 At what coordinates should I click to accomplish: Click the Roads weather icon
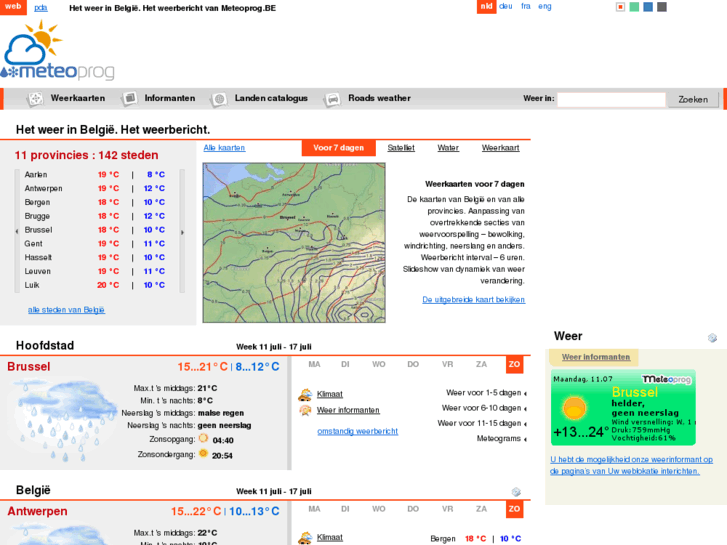(331, 99)
